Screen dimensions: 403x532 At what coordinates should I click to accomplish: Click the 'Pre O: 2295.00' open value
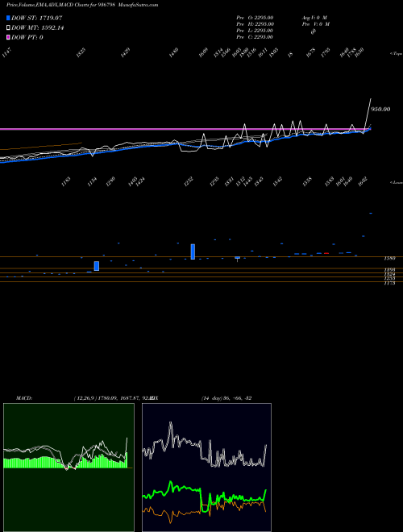point(255,18)
